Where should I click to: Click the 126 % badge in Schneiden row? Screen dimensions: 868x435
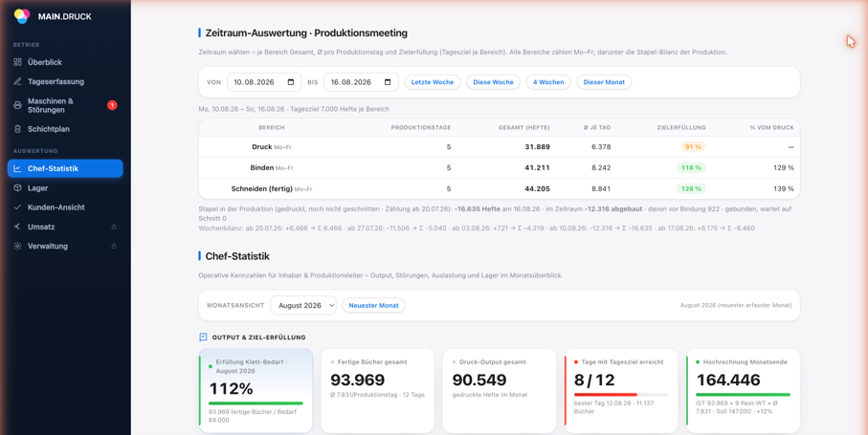point(691,188)
